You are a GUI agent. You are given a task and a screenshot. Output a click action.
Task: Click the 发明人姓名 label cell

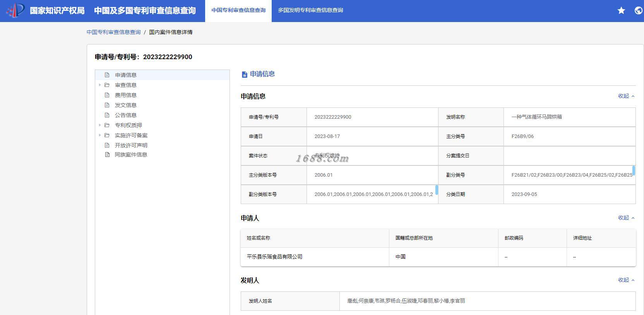(290, 301)
